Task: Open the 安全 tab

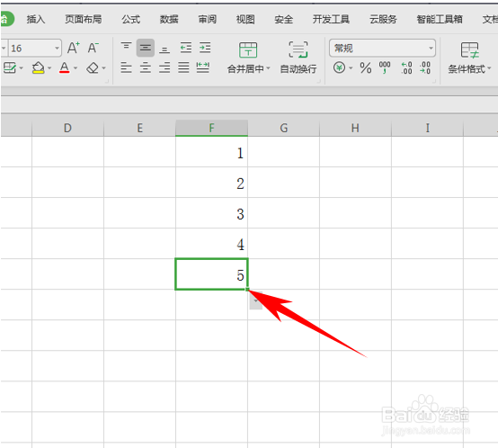Action: (x=284, y=20)
